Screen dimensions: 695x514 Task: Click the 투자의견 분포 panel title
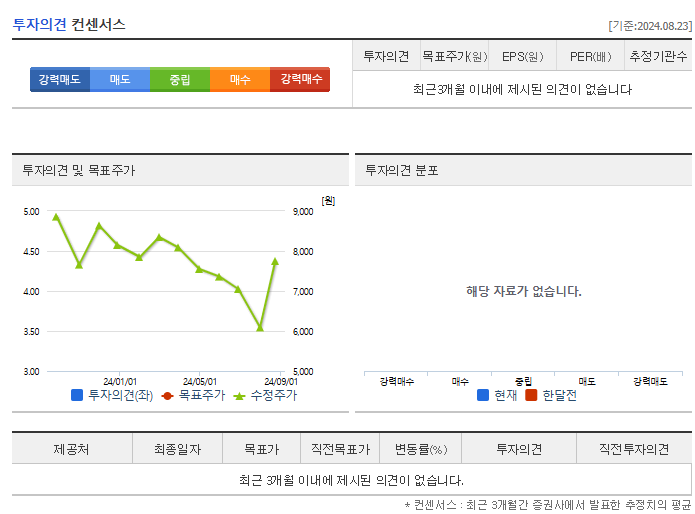click(402, 170)
